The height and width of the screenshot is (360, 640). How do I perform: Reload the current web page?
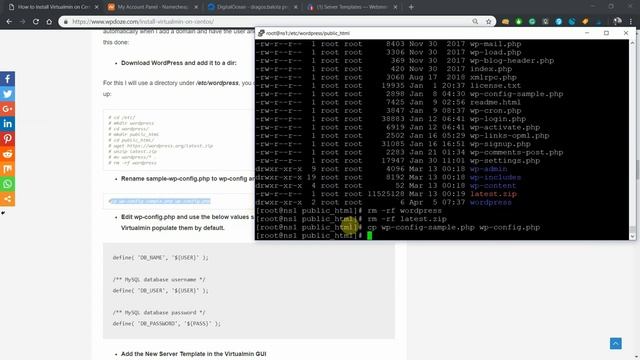pyautogui.click(x=36, y=22)
